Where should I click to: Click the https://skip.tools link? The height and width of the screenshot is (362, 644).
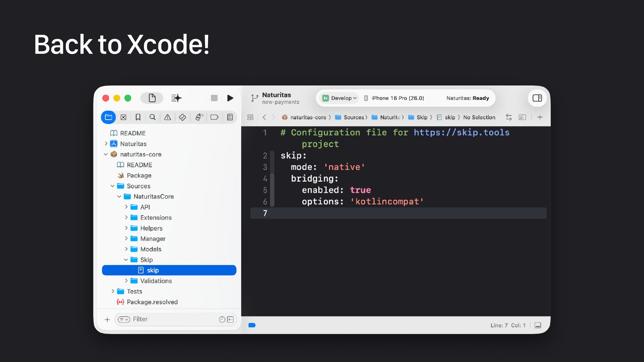pyautogui.click(x=461, y=132)
